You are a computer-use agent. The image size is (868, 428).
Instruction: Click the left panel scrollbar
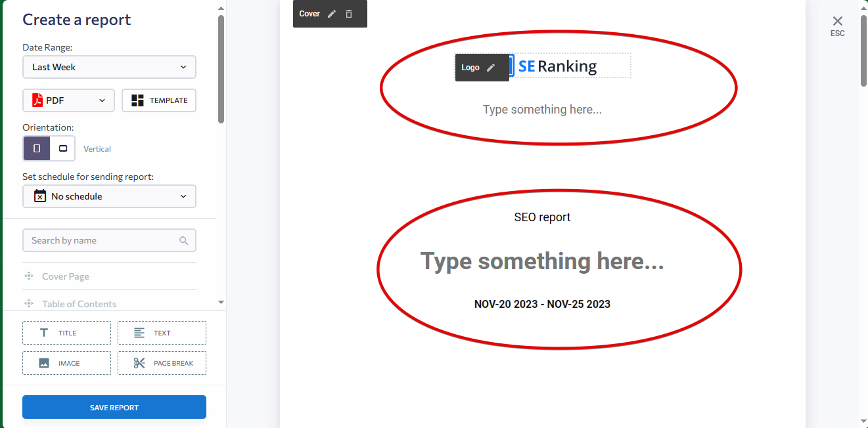click(x=221, y=69)
